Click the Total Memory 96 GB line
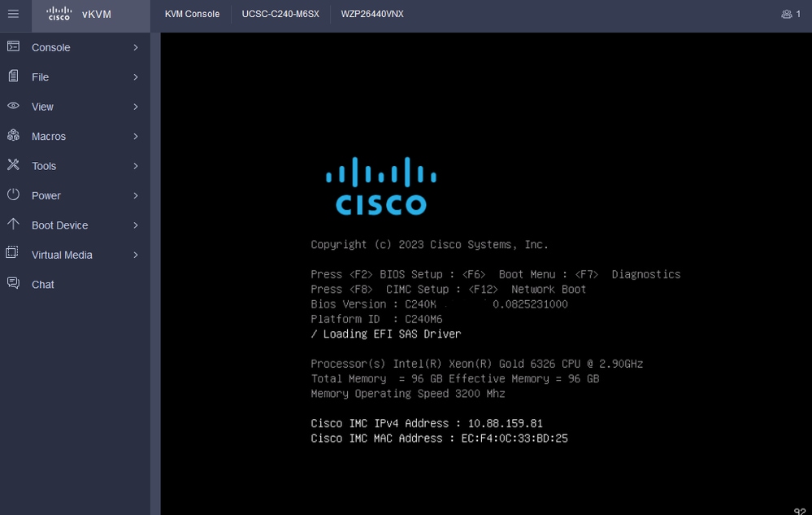The width and height of the screenshot is (812, 515). click(454, 379)
